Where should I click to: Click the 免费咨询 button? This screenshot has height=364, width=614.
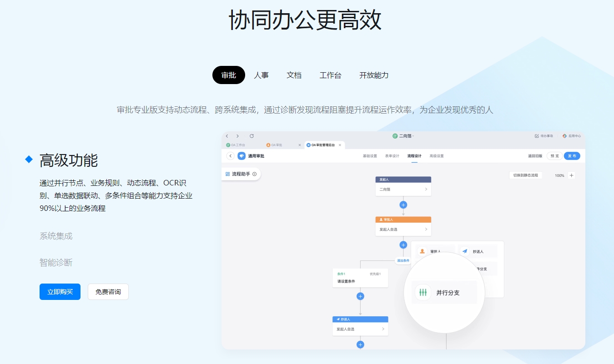[x=108, y=292]
